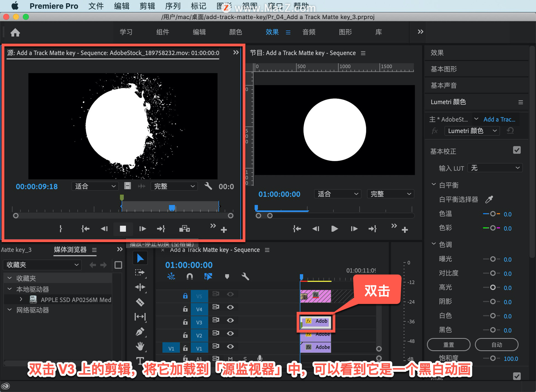Go to Out point in Program monitor
536x392 pixels.
pyautogui.click(x=373, y=229)
